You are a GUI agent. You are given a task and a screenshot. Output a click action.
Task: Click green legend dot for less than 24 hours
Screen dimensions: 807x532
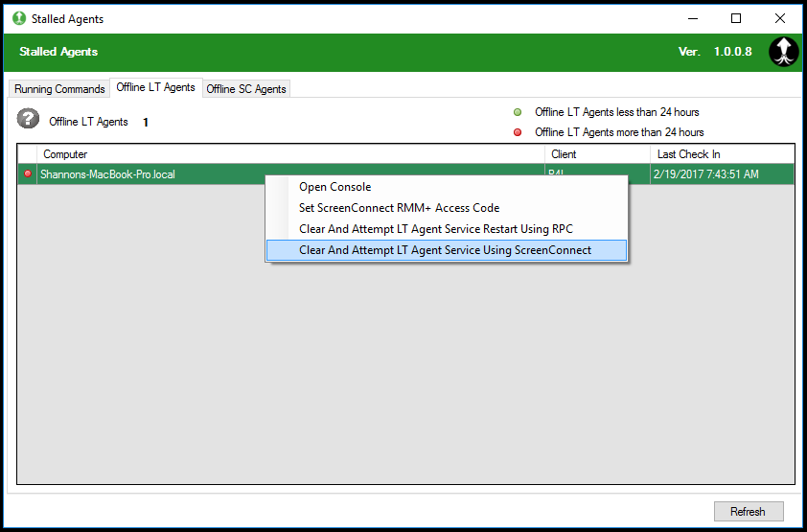[x=518, y=112]
